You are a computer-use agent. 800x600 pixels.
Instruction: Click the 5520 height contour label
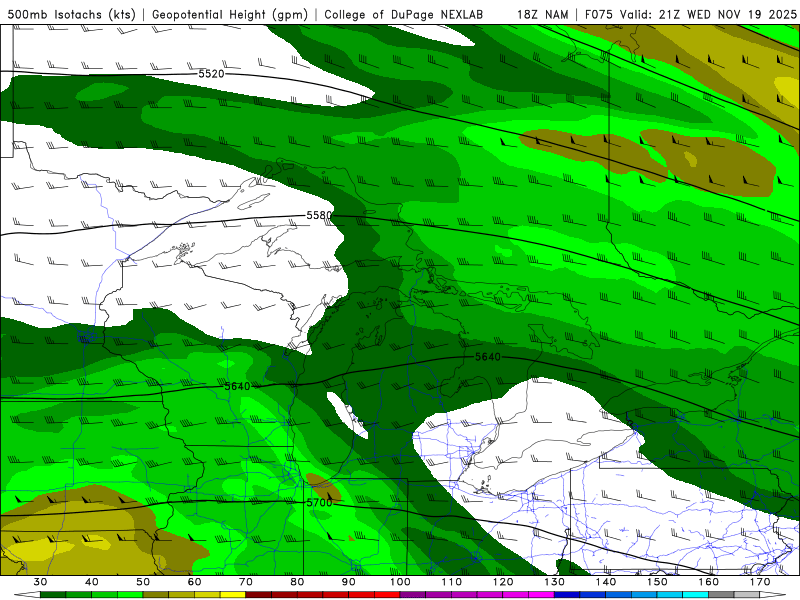211,74
